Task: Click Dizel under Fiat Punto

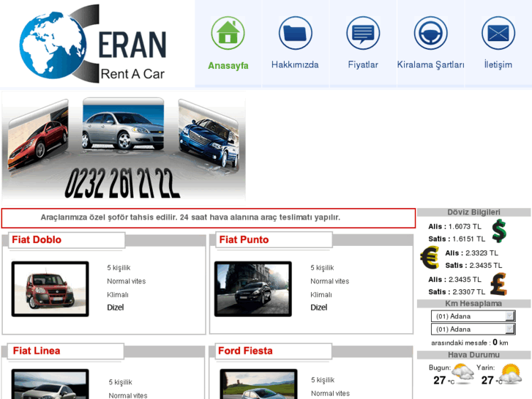Action: [319, 307]
